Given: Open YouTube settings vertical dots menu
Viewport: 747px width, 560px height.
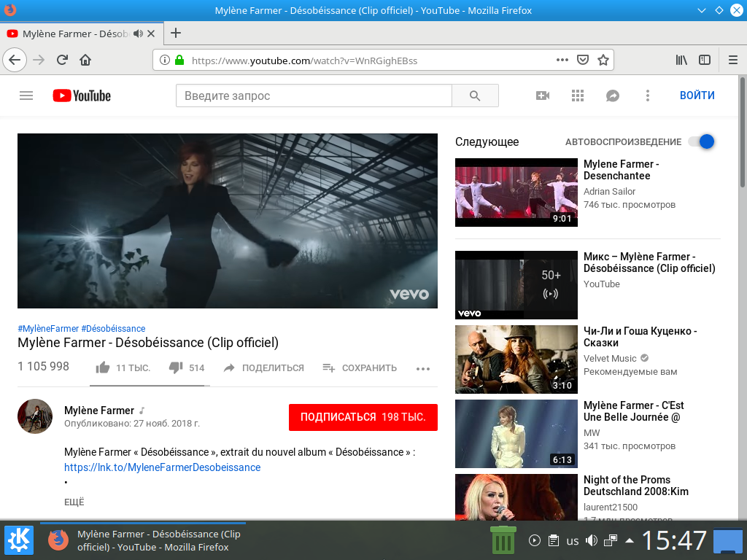Looking at the screenshot, I should click(647, 96).
